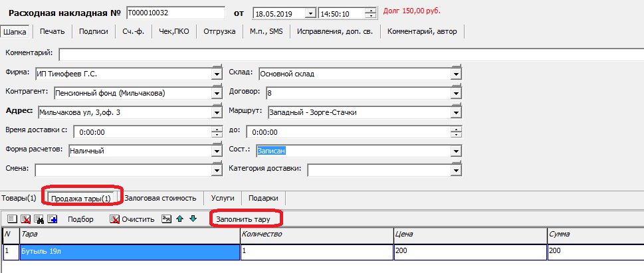The height and width of the screenshot is (273, 644).
Task: Open the Сост. status dropdown
Action: click(x=455, y=151)
